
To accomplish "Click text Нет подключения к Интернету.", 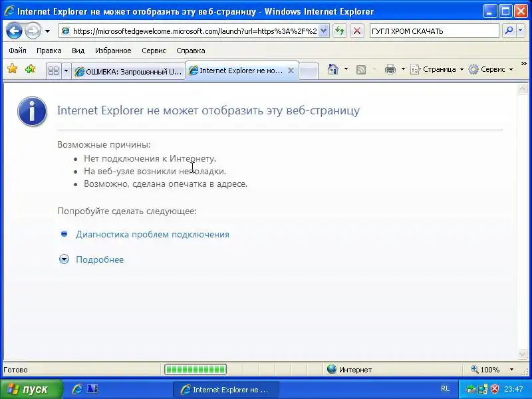I will point(150,158).
